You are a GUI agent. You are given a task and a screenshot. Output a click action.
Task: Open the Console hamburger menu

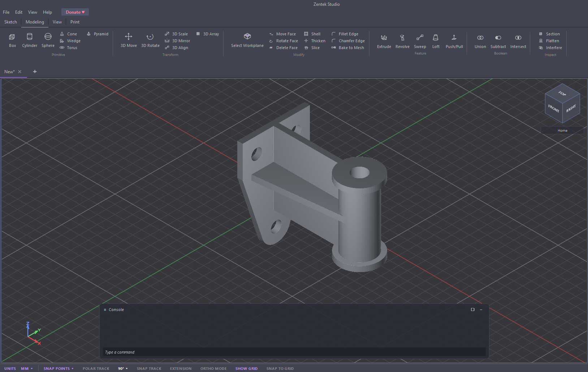(105, 310)
